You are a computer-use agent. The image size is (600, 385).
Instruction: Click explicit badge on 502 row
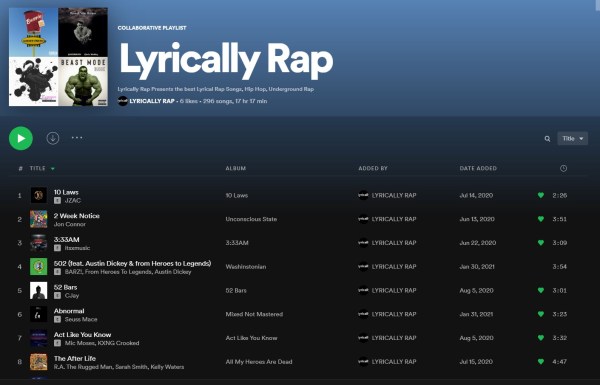57,272
